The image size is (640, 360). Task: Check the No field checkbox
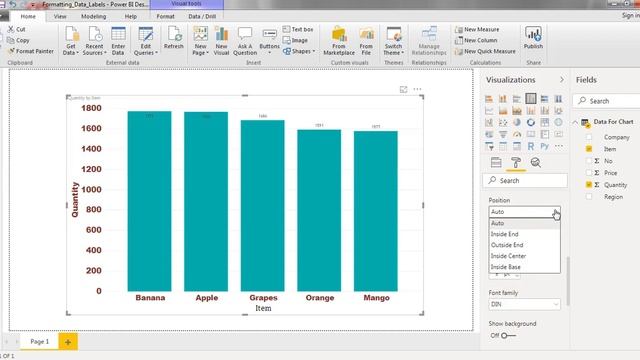(x=589, y=161)
